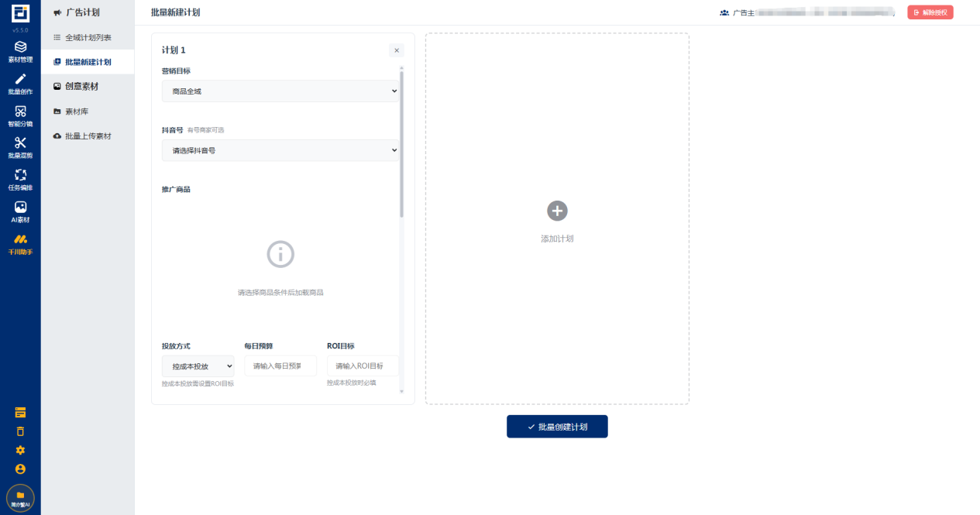Click the v5.5.0 version label
Image resolution: width=980 pixels, height=515 pixels.
[x=20, y=30]
